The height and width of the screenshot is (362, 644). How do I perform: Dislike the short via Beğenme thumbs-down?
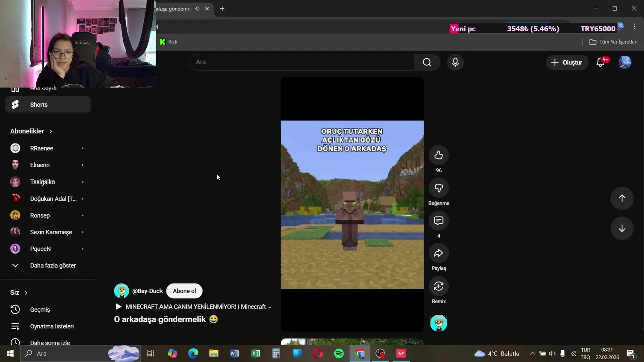pyautogui.click(x=439, y=188)
